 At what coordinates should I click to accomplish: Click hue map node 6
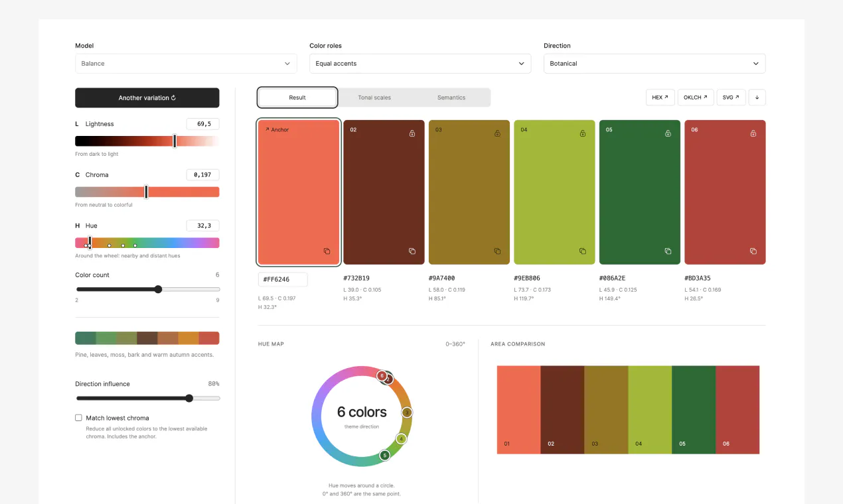pyautogui.click(x=382, y=375)
